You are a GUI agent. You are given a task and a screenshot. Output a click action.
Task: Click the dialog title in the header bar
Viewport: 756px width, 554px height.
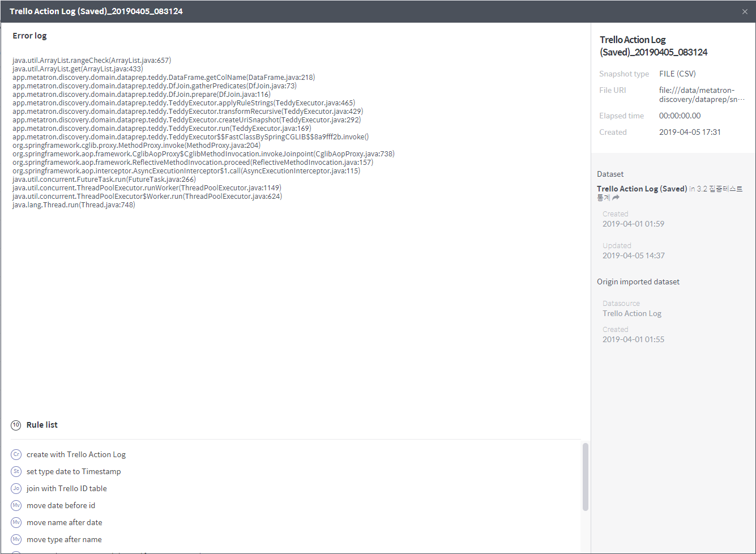96,11
